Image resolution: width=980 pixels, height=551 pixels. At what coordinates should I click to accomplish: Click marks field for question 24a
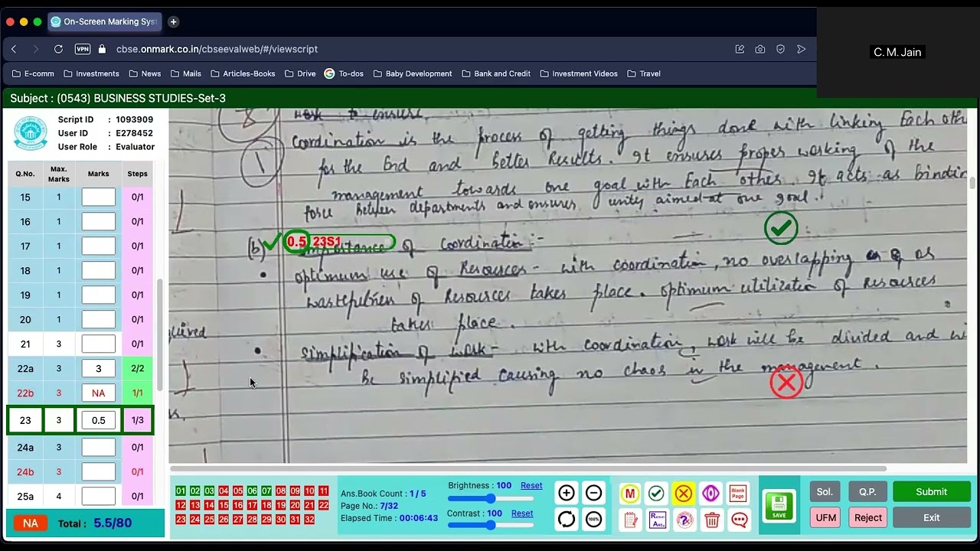point(99,447)
